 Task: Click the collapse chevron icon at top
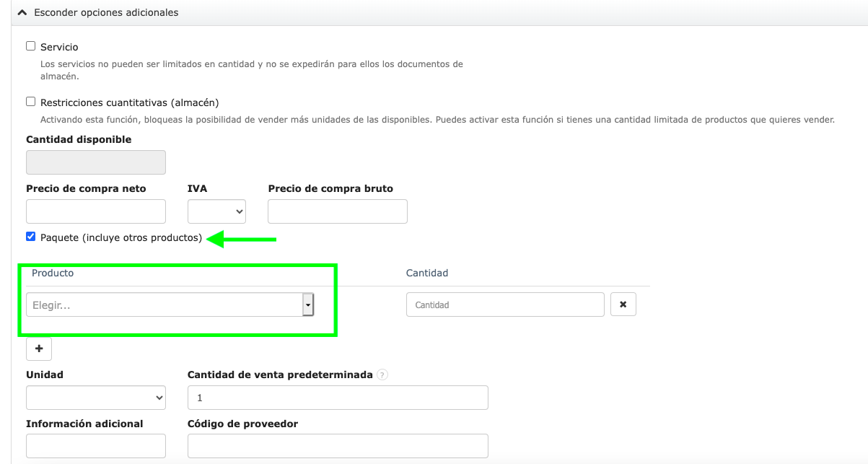(22, 12)
